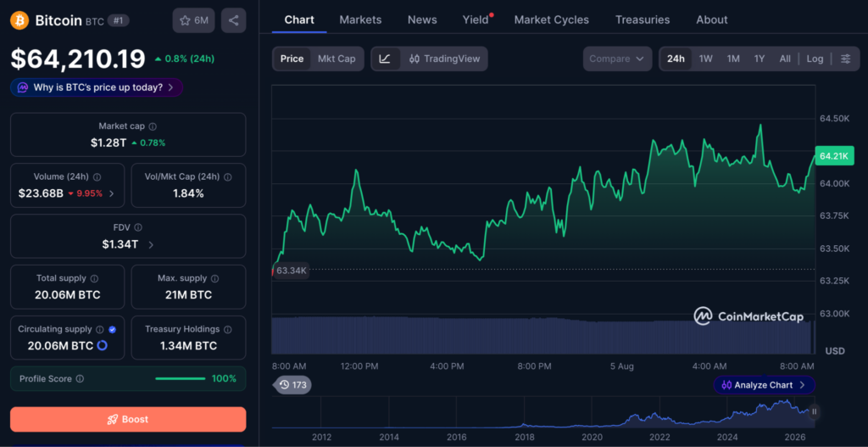Select the Price toggle option

click(x=292, y=59)
